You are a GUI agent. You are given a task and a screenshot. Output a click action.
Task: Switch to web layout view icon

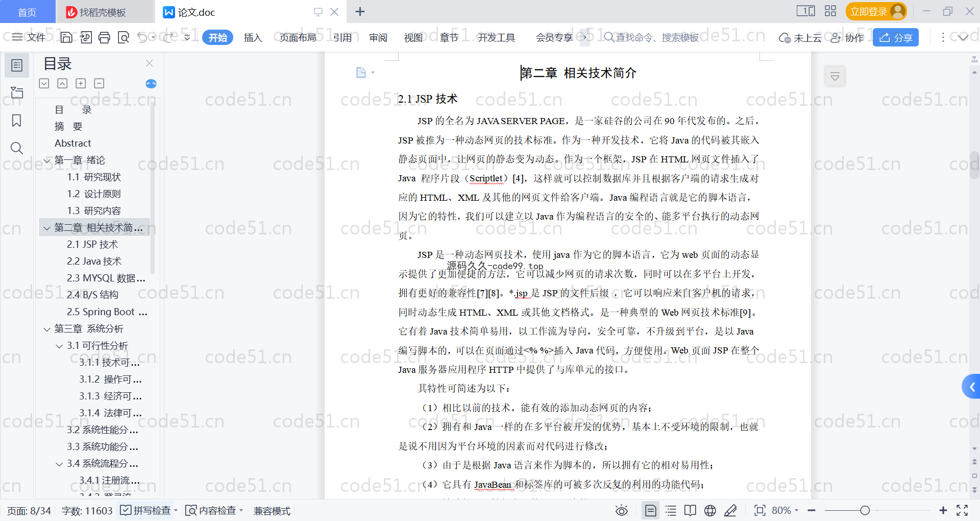(x=710, y=510)
